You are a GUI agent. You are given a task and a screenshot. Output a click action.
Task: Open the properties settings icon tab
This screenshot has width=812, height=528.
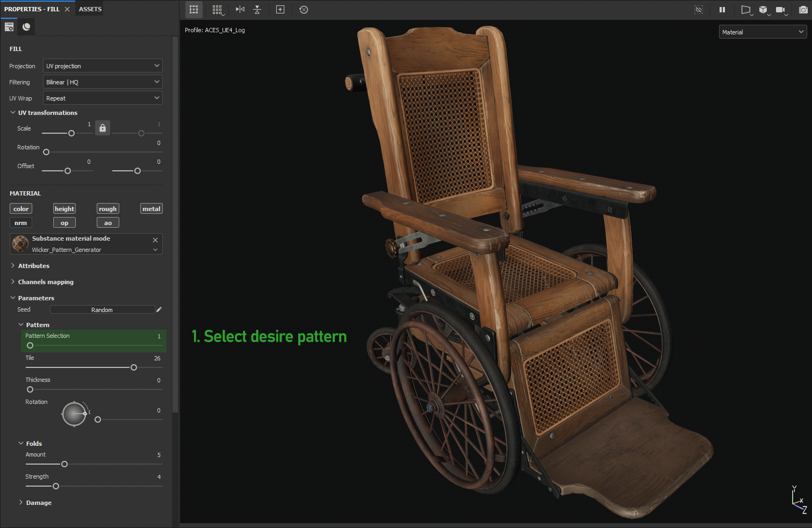[x=9, y=27]
